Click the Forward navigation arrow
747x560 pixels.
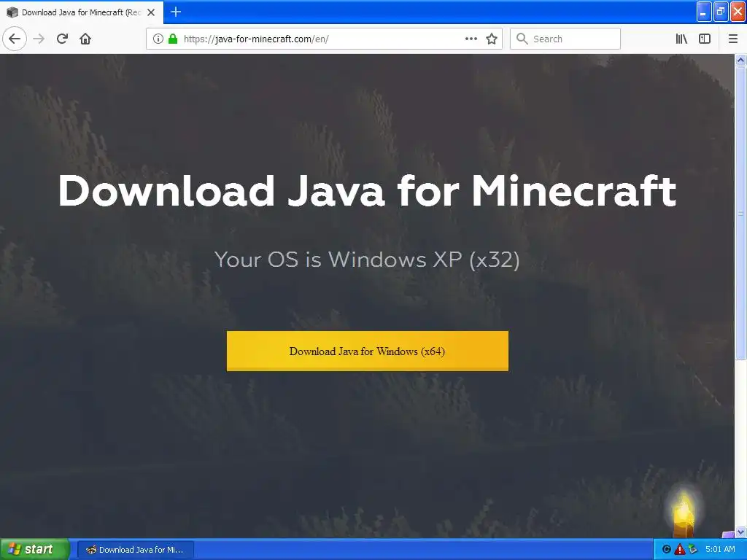(x=39, y=39)
